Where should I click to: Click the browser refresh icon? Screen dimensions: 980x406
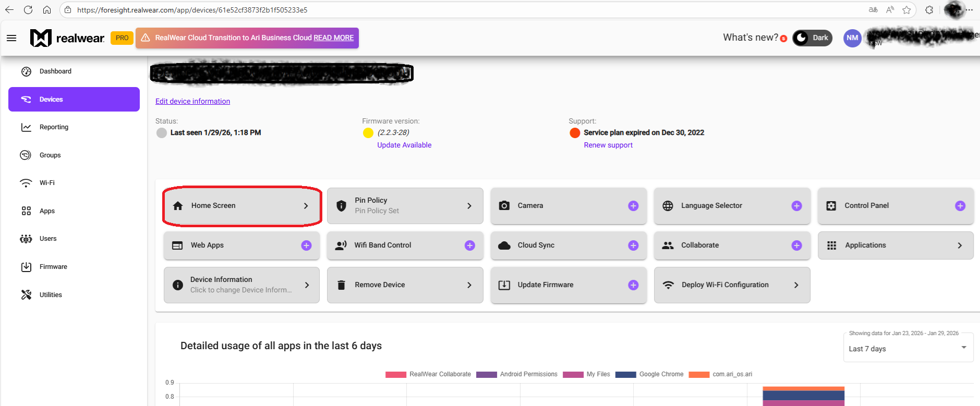click(28, 10)
